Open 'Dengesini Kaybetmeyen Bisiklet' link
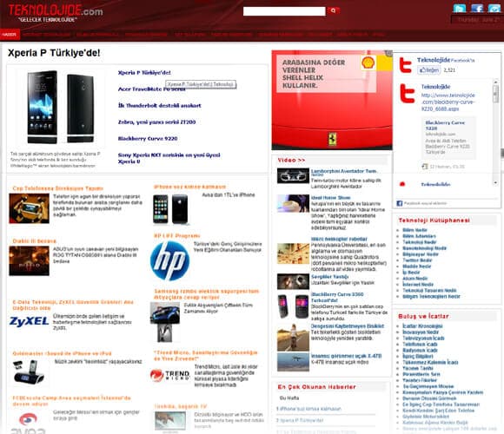Screen dimensions: 504x434 pyautogui.click(x=348, y=326)
